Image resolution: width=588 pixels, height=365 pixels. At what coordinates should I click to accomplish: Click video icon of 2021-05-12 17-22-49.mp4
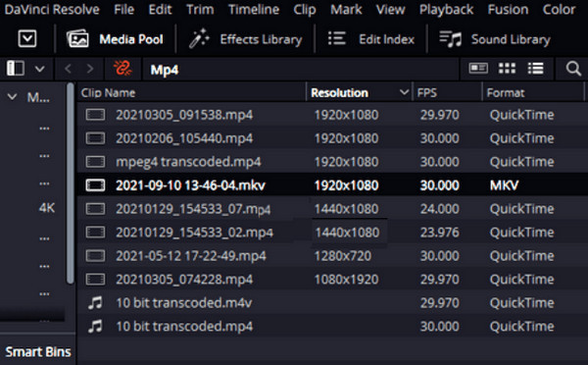[x=95, y=256]
